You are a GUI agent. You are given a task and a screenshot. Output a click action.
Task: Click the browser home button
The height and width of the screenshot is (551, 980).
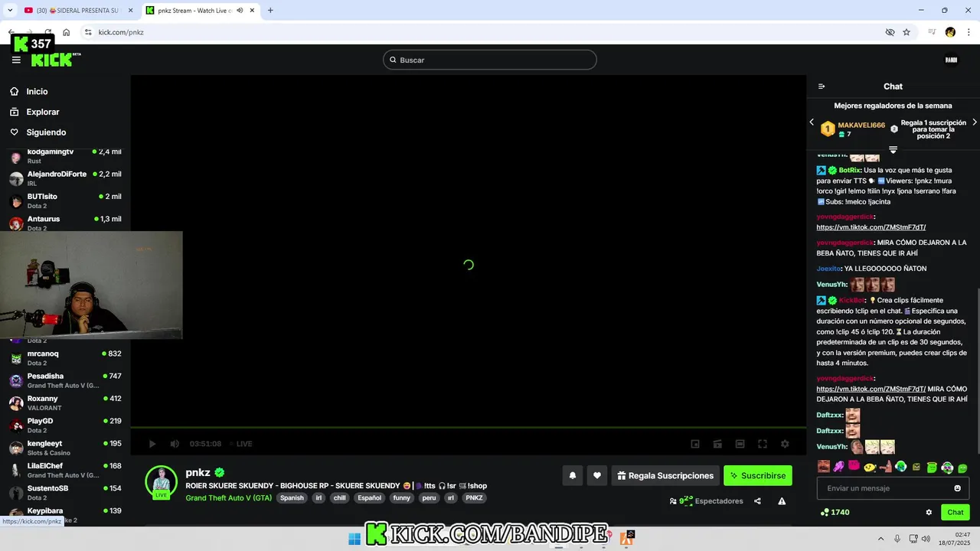pyautogui.click(x=67, y=32)
